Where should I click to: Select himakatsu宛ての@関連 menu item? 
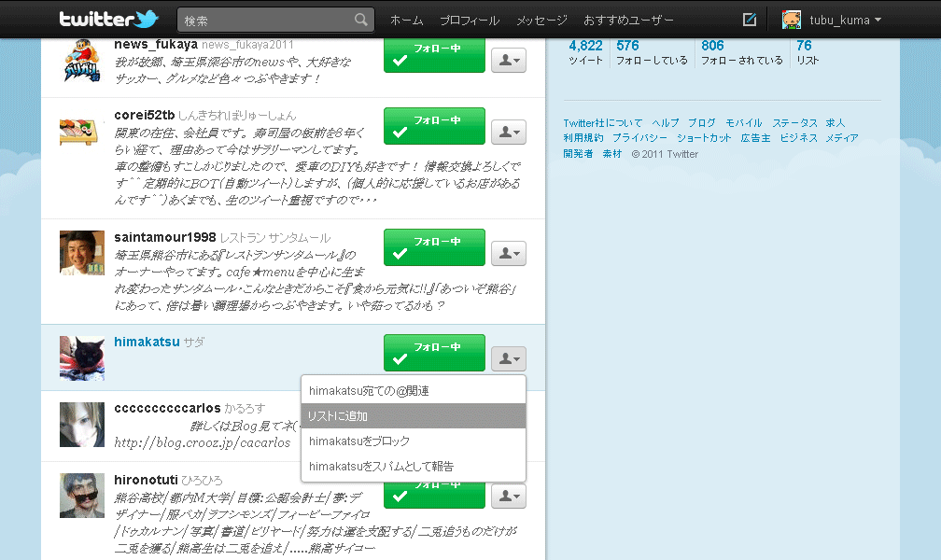(414, 391)
